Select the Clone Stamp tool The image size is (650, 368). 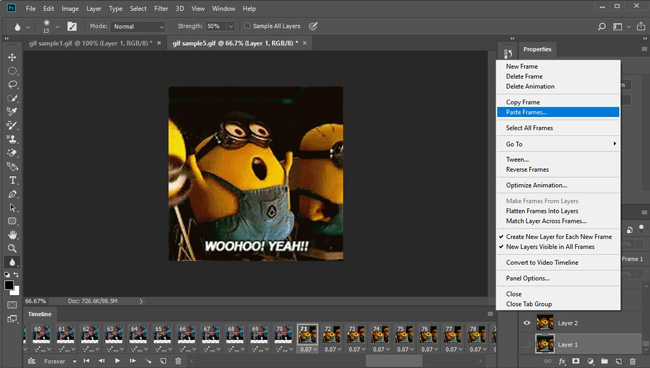pyautogui.click(x=12, y=139)
